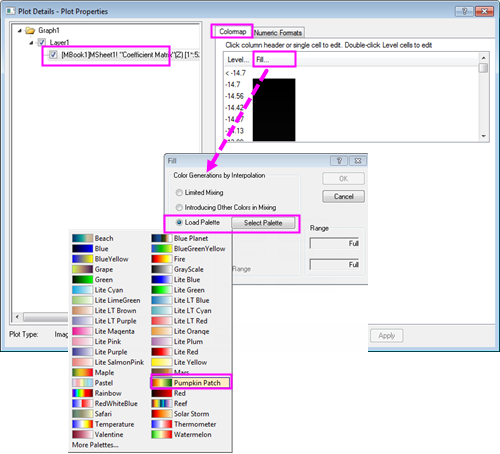The height and width of the screenshot is (454, 500).
Task: Select the Load Palette radio button
Action: click(179, 222)
